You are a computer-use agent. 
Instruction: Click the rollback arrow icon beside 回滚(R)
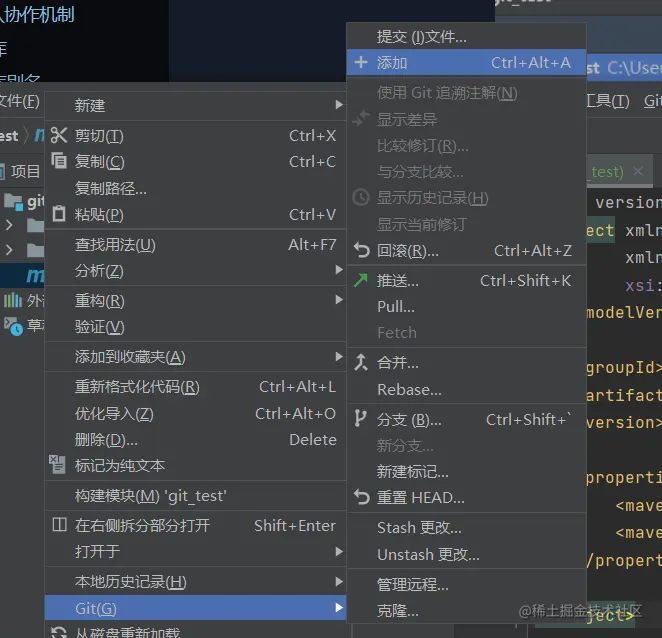click(x=361, y=250)
